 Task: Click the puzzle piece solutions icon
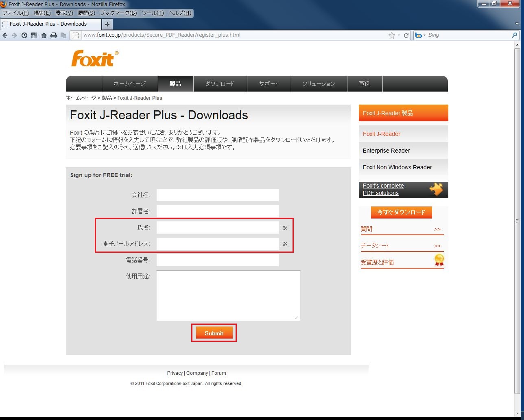click(x=437, y=189)
